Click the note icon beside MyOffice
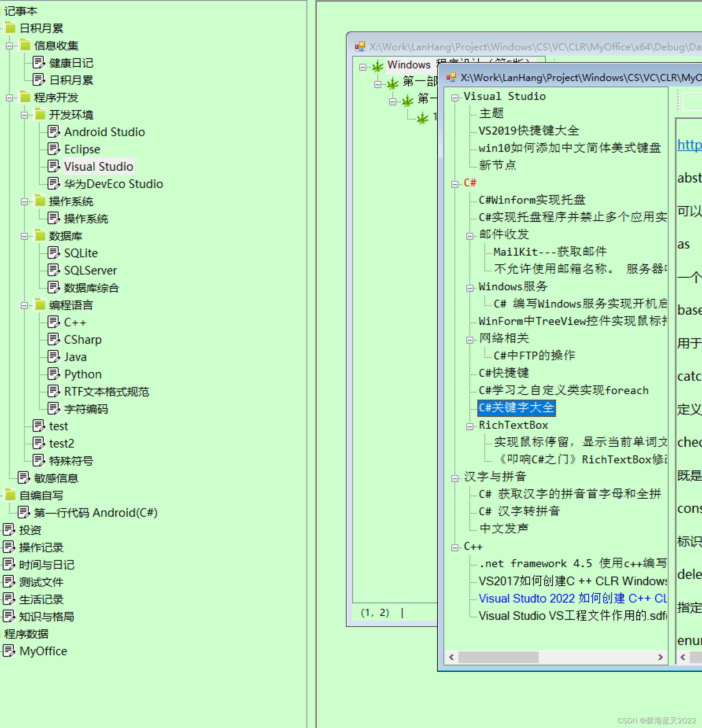This screenshot has width=702, height=728. pos(9,651)
